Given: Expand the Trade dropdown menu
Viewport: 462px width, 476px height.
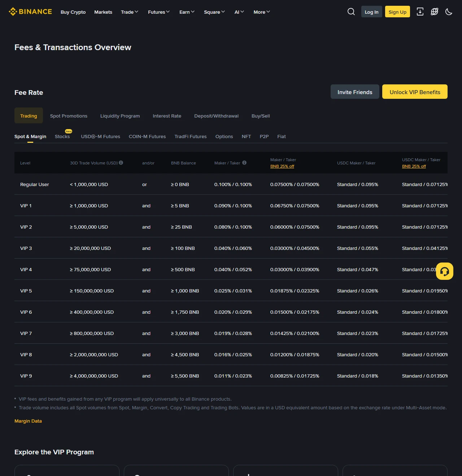Looking at the screenshot, I should click(130, 12).
